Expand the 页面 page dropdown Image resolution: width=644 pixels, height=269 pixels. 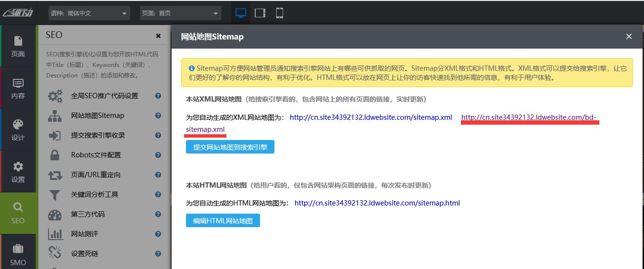coord(180,13)
